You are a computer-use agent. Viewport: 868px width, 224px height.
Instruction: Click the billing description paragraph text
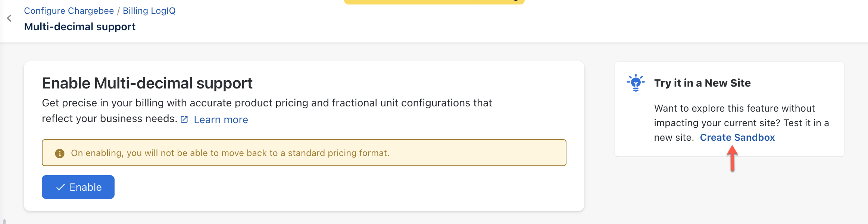pyautogui.click(x=266, y=103)
